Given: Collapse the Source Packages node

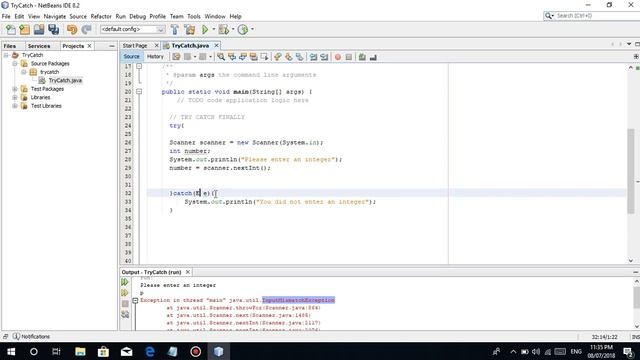Looking at the screenshot, I should tap(15, 64).
